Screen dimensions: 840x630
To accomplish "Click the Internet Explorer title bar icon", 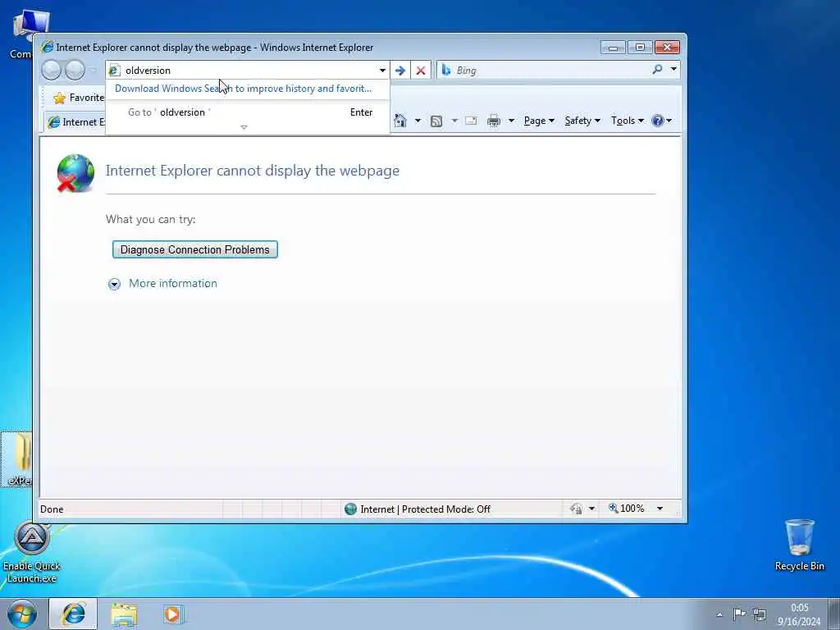I will coord(47,47).
